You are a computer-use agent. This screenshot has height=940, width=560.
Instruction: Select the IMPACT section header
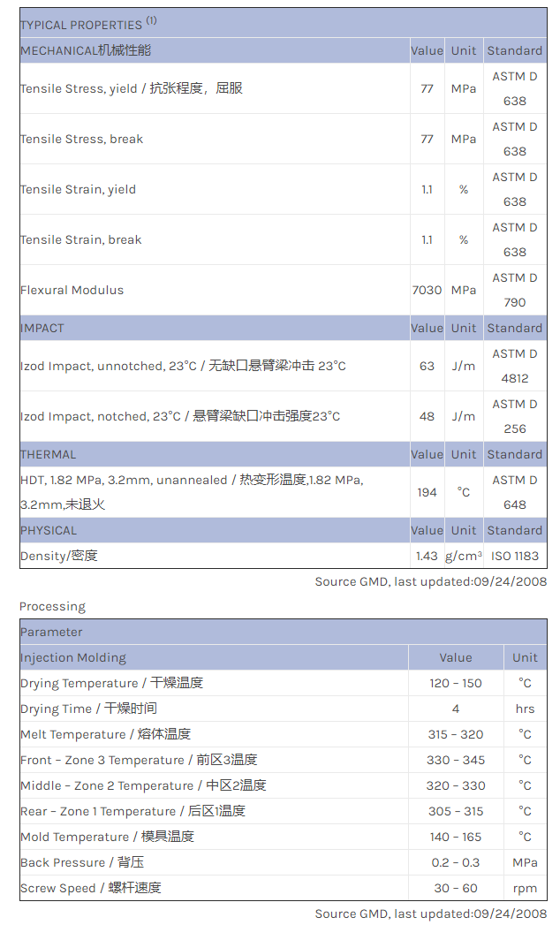(42, 328)
